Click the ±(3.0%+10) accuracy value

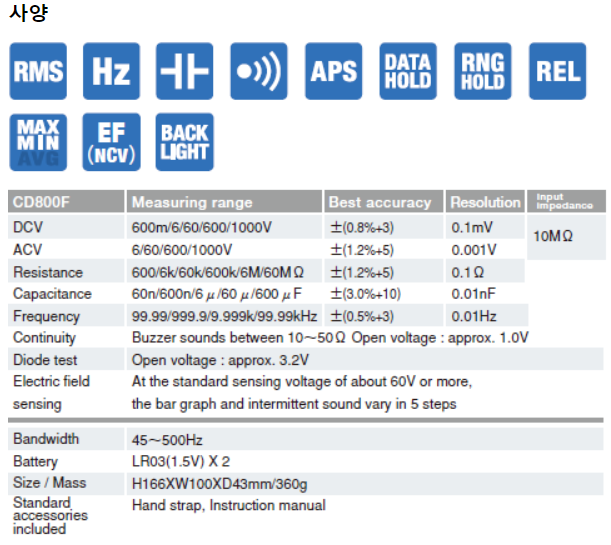[x=366, y=294]
